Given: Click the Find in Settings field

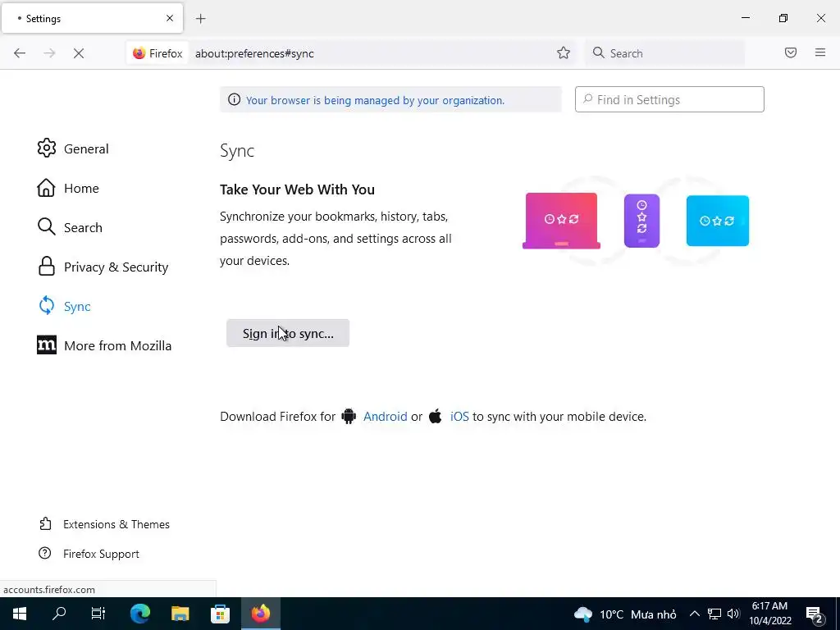Looking at the screenshot, I should coord(669,99).
